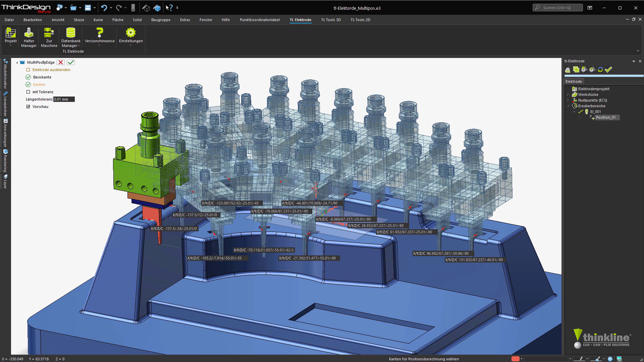Click first tl-Elektrode panel toolbar icon
This screenshot has height=362, width=644.
coord(568,69)
